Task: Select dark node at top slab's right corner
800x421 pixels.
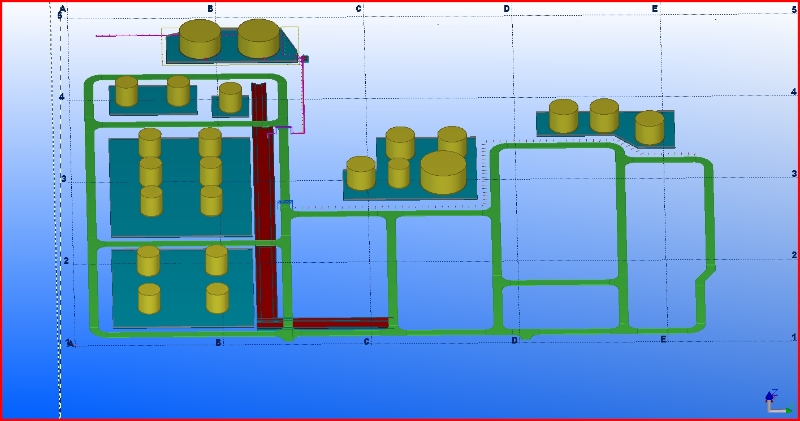Action: (305, 59)
